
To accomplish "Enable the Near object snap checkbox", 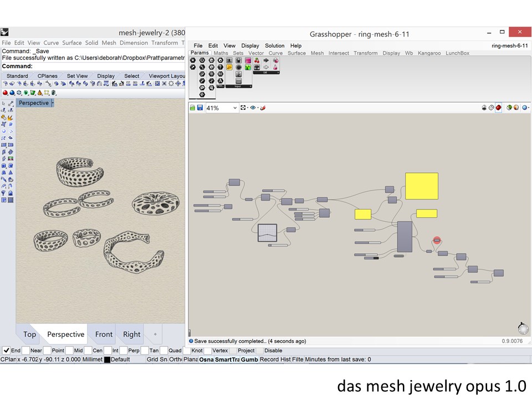I will (26, 350).
